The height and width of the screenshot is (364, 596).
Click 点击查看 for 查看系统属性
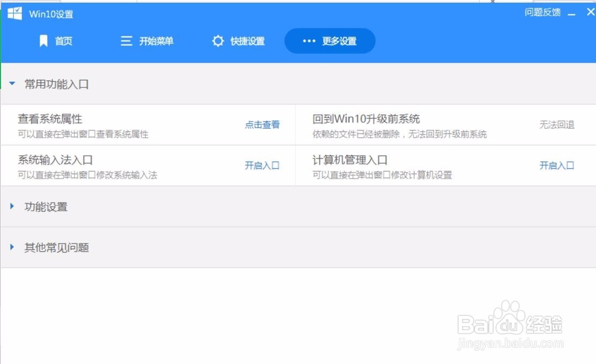[262, 125]
